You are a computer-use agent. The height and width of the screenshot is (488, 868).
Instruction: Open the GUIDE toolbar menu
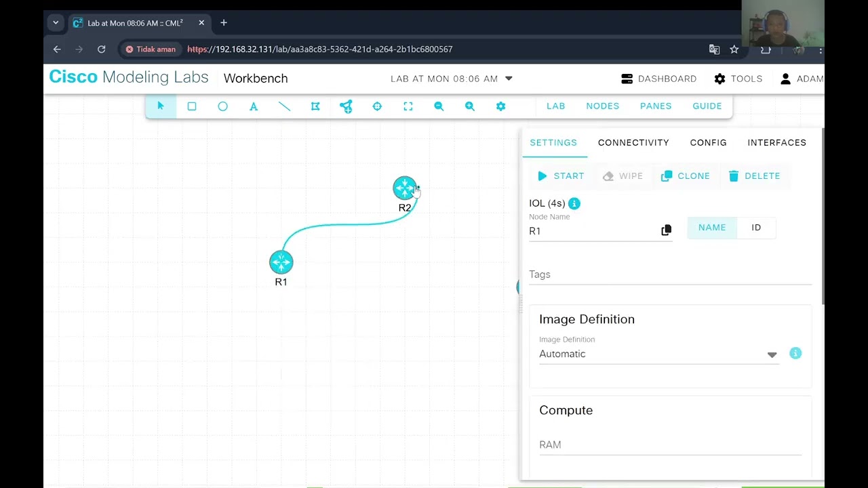pyautogui.click(x=707, y=106)
